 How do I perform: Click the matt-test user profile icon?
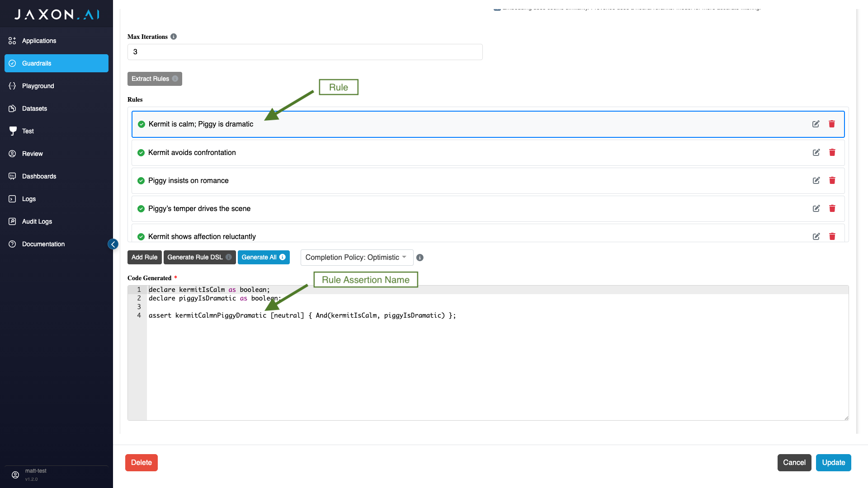pos(15,475)
